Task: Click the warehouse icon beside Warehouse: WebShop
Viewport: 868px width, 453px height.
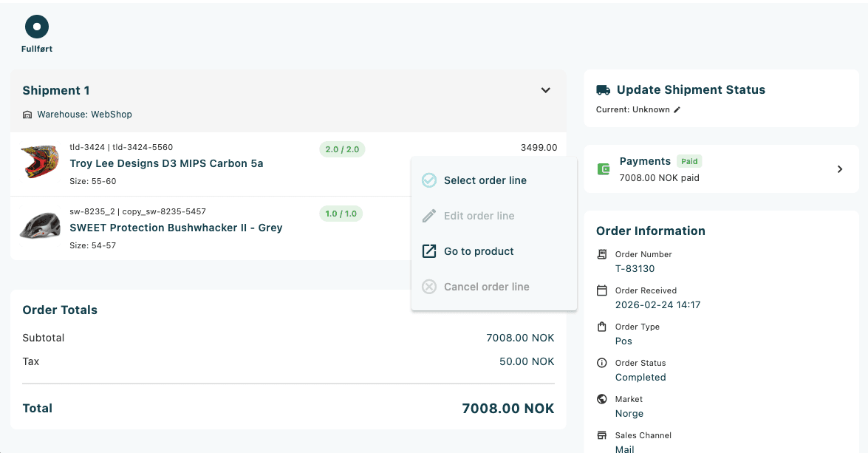Action: pyautogui.click(x=27, y=115)
